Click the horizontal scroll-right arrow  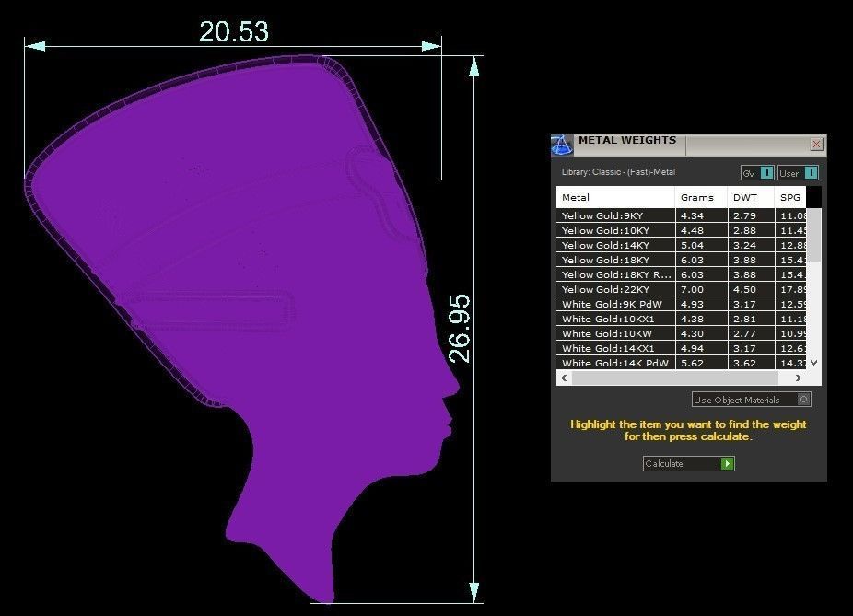(799, 378)
